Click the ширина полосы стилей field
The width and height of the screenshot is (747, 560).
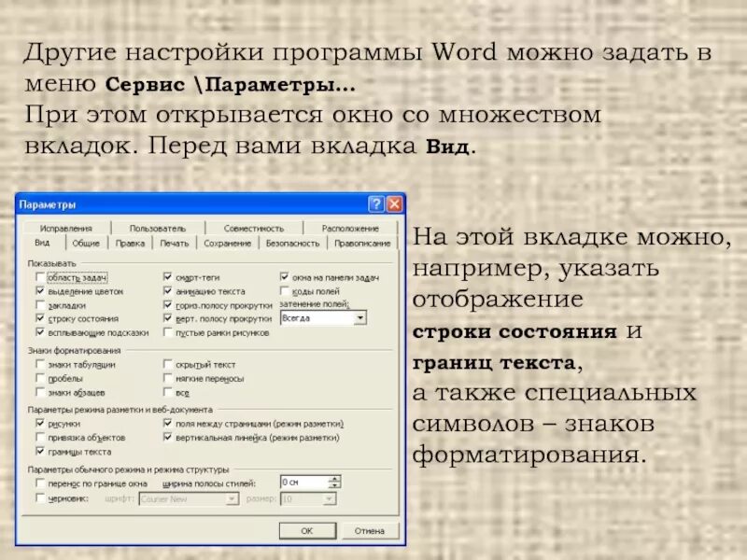click(x=304, y=483)
